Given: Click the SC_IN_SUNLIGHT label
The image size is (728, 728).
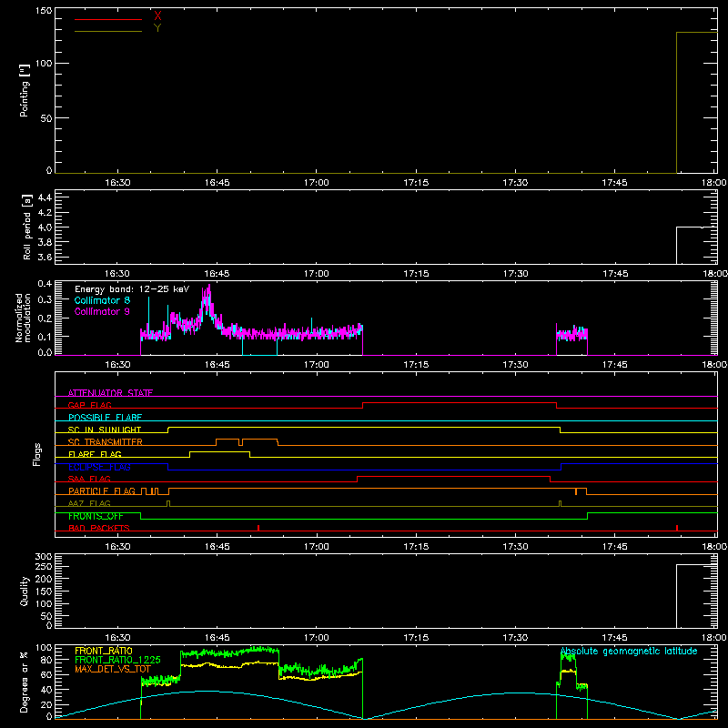Looking at the screenshot, I should pos(105,430).
